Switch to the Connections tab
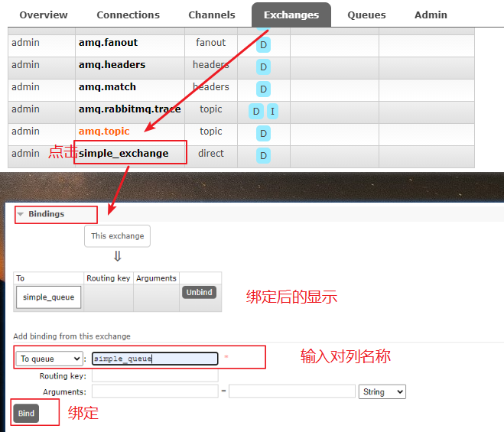The image size is (504, 432). pos(128,15)
